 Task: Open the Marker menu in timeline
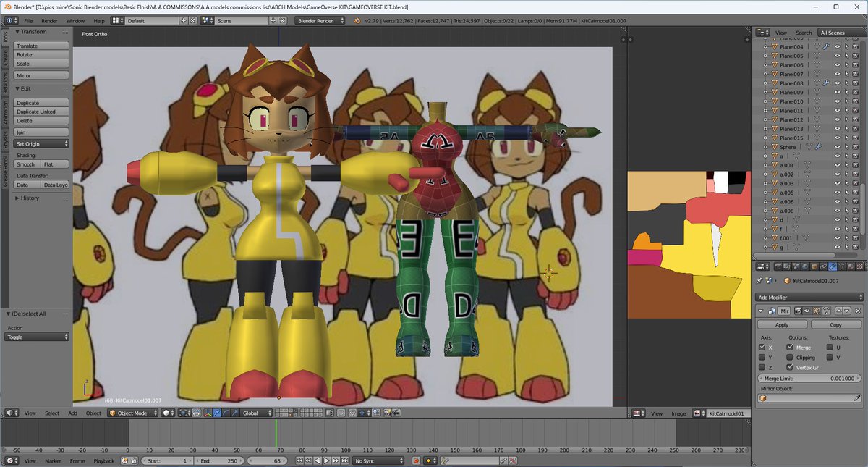tap(53, 460)
